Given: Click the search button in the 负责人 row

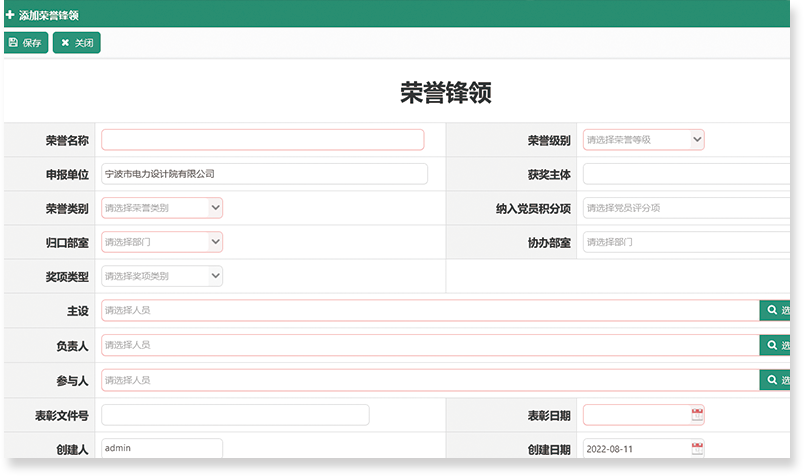Looking at the screenshot, I should [x=776, y=346].
